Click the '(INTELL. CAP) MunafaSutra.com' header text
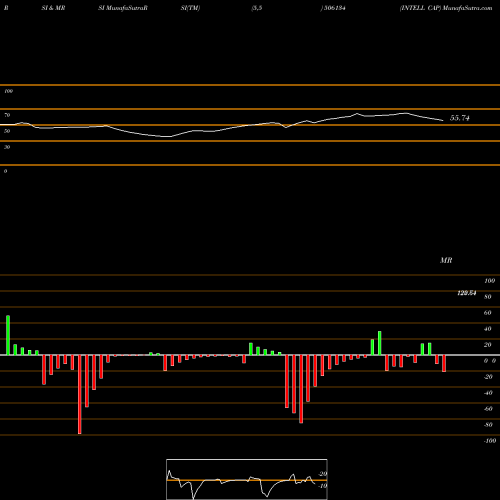The width and height of the screenshot is (500, 500). pyautogui.click(x=446, y=8)
